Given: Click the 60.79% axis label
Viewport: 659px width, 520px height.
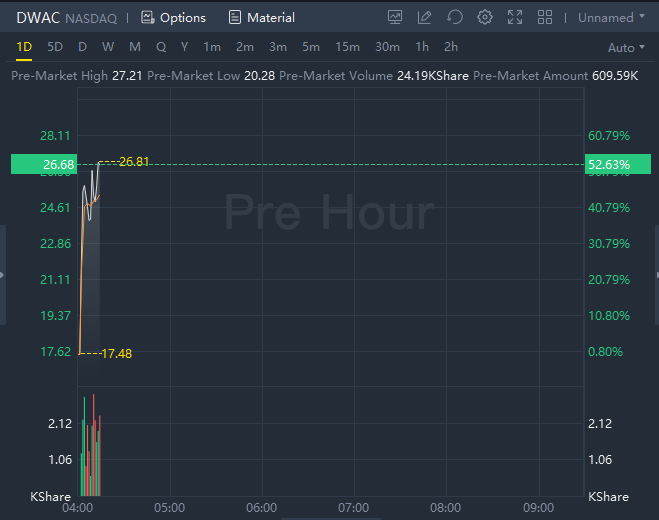Looking at the screenshot, I should (609, 136).
